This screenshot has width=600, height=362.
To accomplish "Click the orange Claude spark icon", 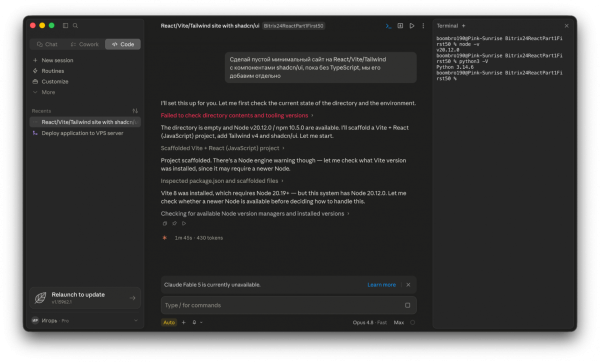I will click(165, 238).
